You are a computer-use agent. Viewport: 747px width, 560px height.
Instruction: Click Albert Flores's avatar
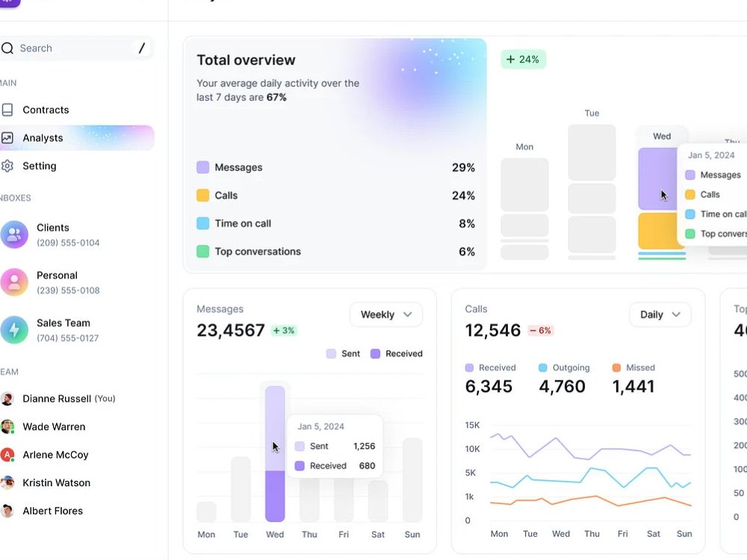(x=7, y=511)
